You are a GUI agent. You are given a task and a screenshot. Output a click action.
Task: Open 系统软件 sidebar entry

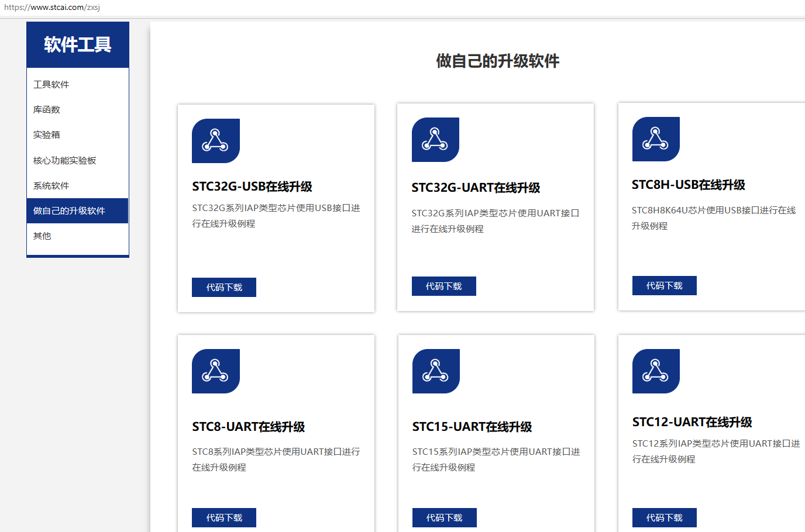tap(77, 185)
